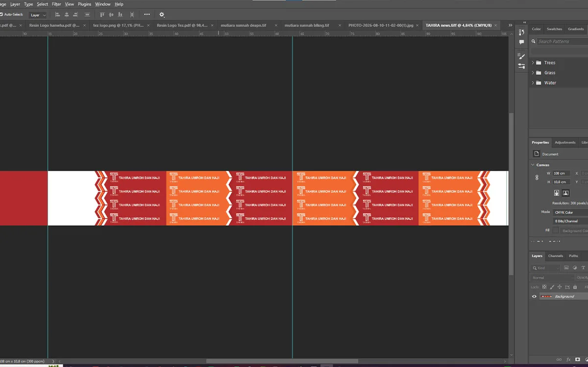Distribute vertically icon in options bar
This screenshot has width=588, height=367.
[87, 15]
